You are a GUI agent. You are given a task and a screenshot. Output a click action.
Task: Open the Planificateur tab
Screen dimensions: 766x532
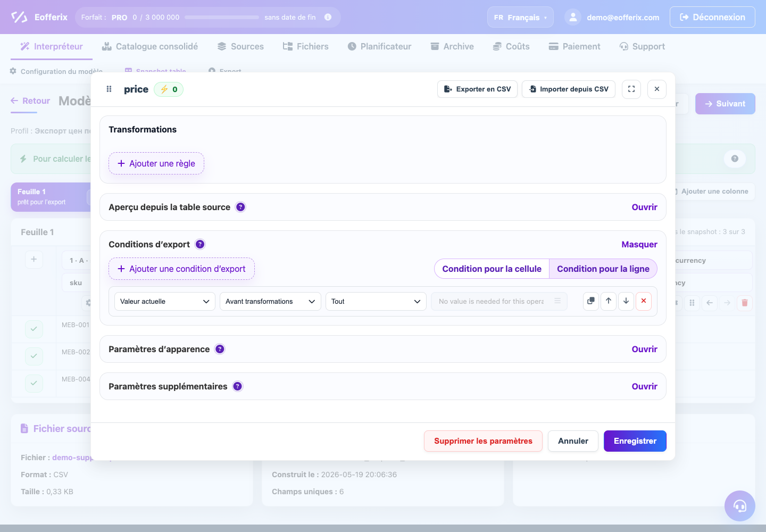379,46
